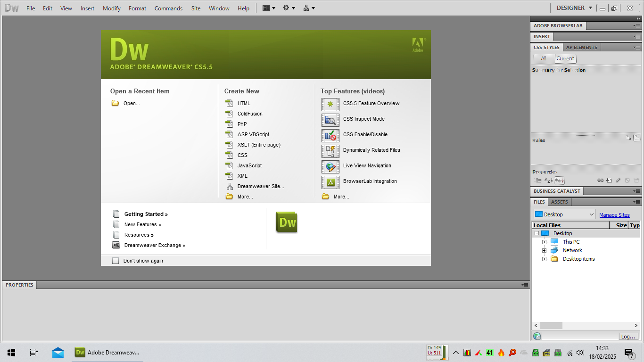Screen dimensions: 644x362
Task: Open the Desktop site dropdown in Files panel
Action: 564,214
